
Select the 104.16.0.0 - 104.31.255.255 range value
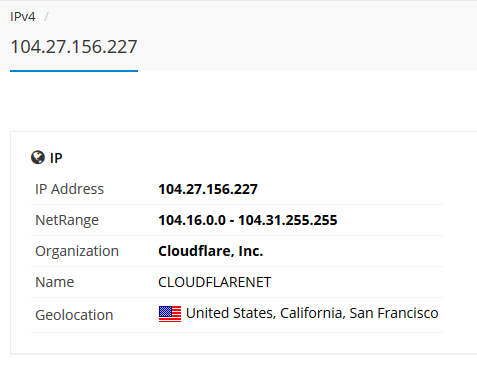tap(248, 220)
